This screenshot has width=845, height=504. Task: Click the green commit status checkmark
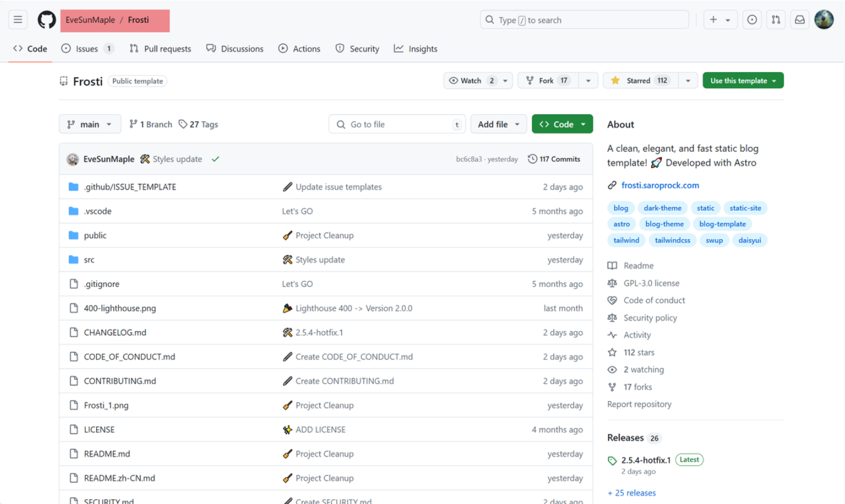215,159
